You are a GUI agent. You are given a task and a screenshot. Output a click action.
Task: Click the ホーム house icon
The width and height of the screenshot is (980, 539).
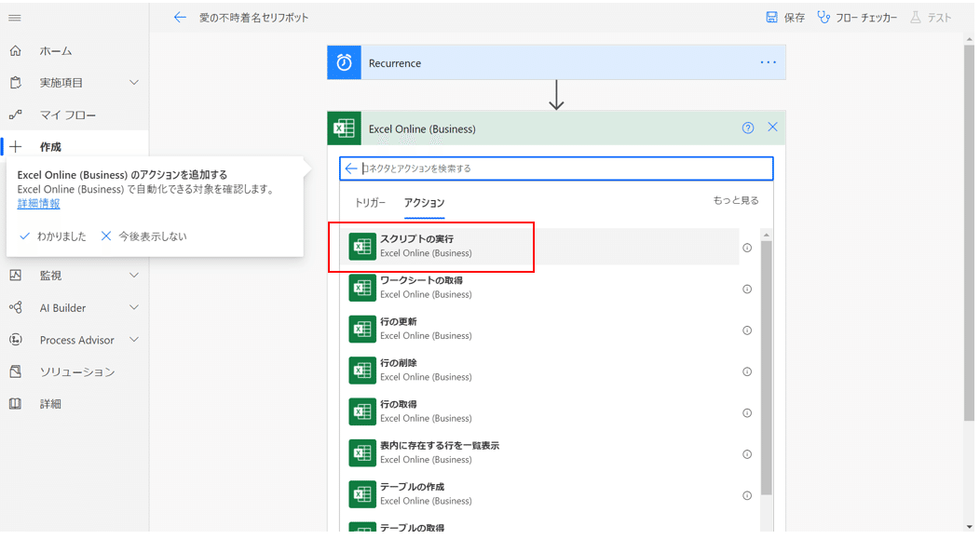pos(16,50)
